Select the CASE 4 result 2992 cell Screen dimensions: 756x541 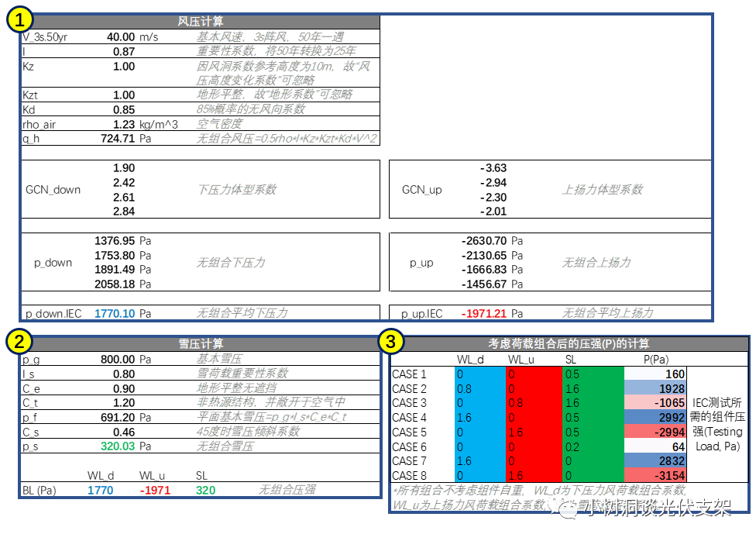tap(655, 418)
